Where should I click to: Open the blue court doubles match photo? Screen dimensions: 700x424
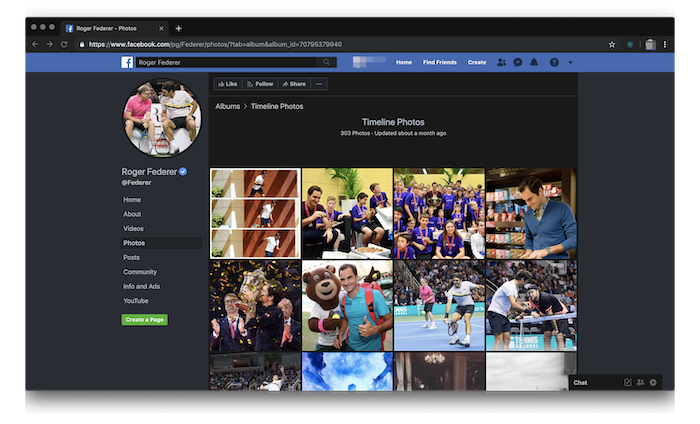[x=439, y=306]
